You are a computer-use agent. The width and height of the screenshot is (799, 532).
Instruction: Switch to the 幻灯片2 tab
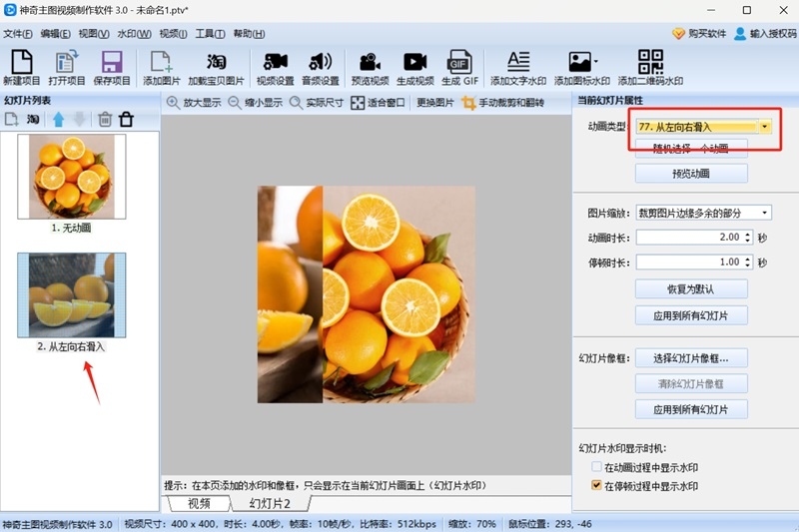pos(270,503)
